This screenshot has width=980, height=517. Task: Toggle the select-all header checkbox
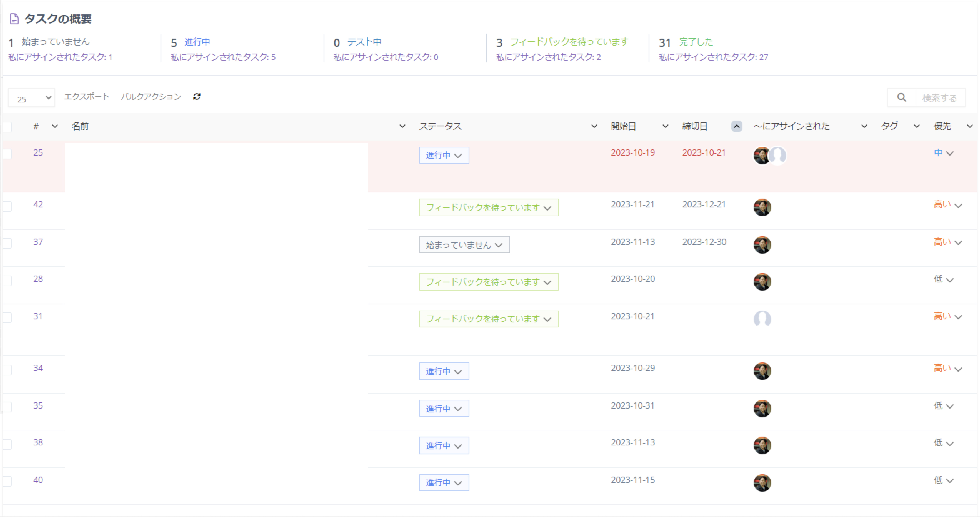7,127
